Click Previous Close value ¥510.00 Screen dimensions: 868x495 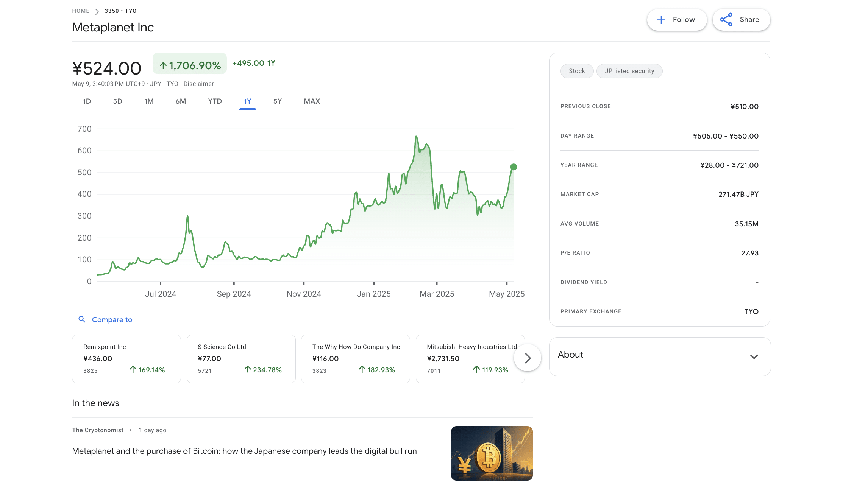tap(745, 107)
